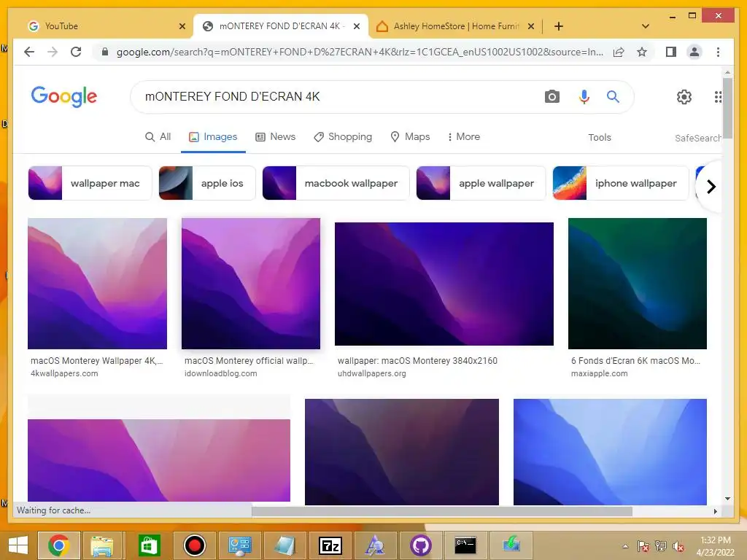
Task: Click the padlock site info icon
Action: point(105,52)
